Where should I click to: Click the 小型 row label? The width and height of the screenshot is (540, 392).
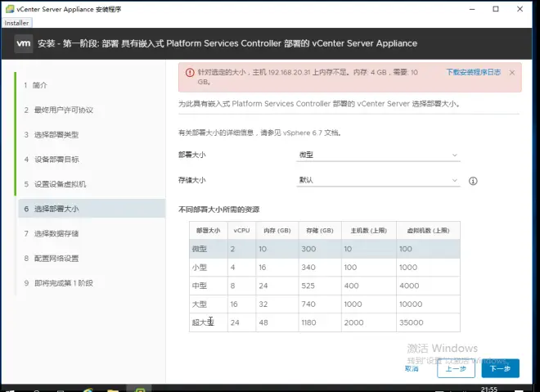pos(200,268)
